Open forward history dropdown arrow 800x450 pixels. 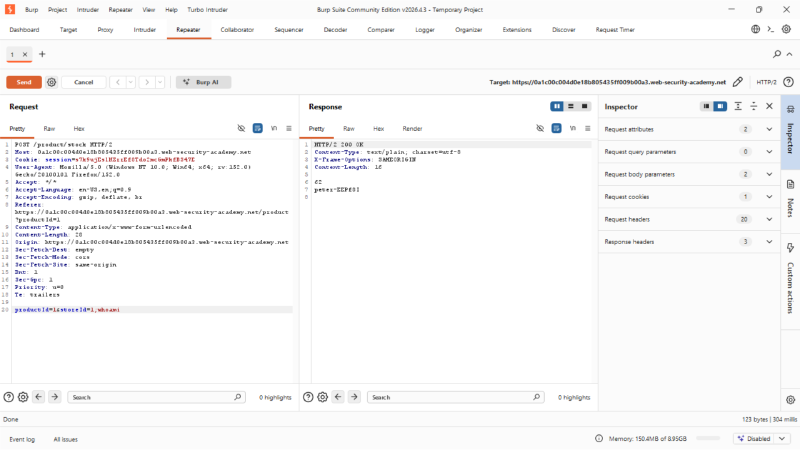click(160, 82)
